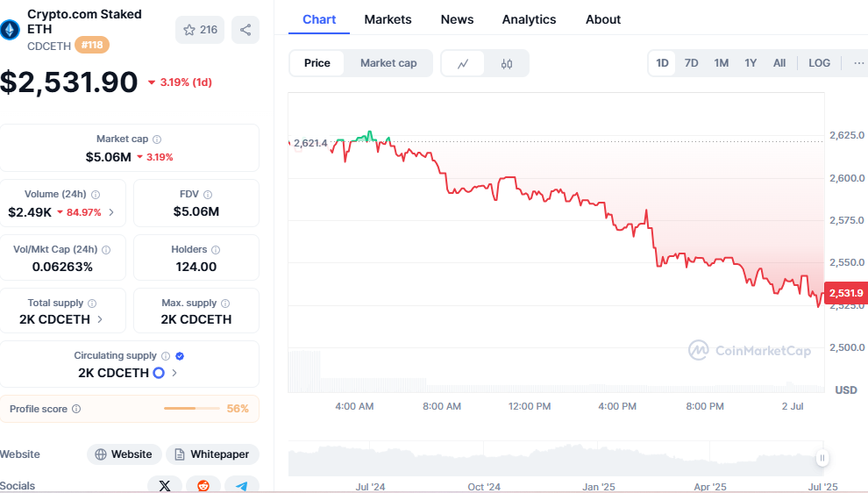Click the Holders info icon
Viewport: 868px width, 493px height.
pyautogui.click(x=216, y=250)
